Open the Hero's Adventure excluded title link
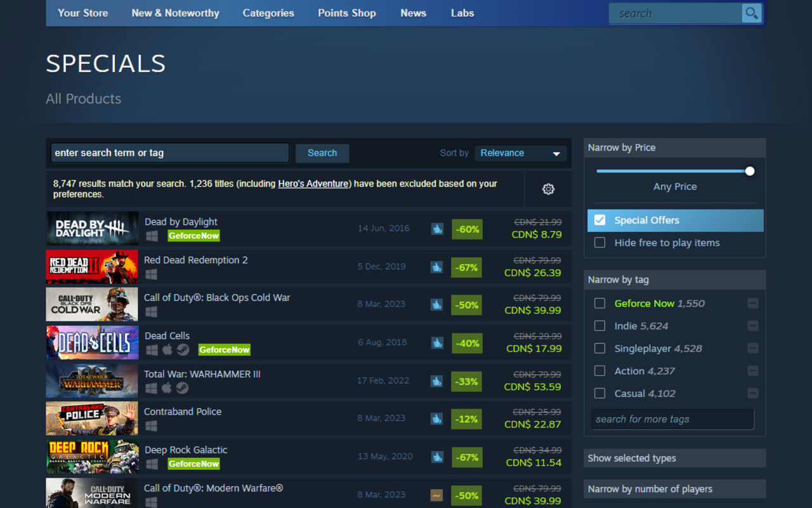 click(x=313, y=184)
